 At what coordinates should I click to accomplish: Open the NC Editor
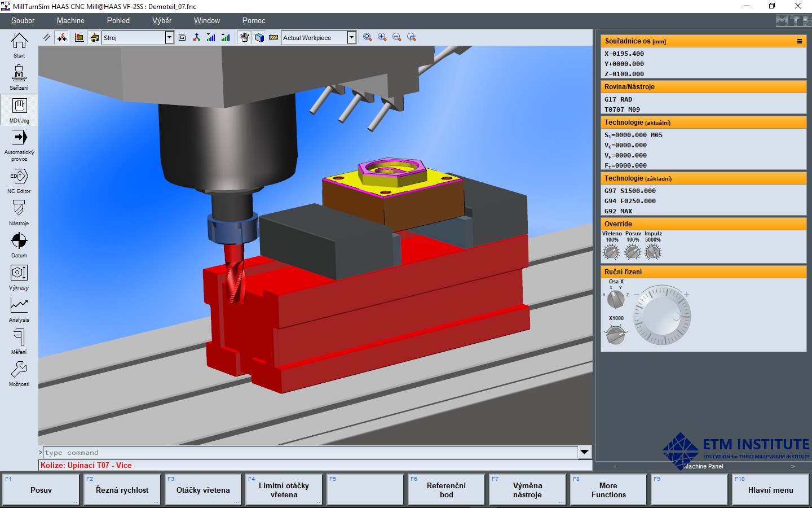[19, 181]
